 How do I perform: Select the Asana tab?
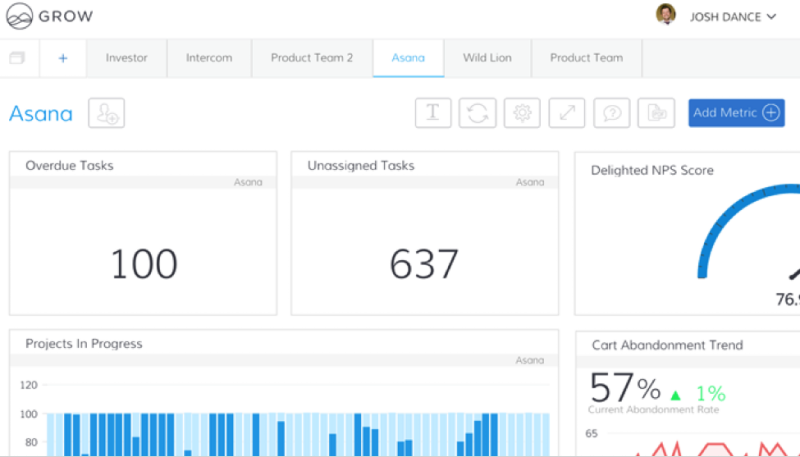(x=408, y=58)
